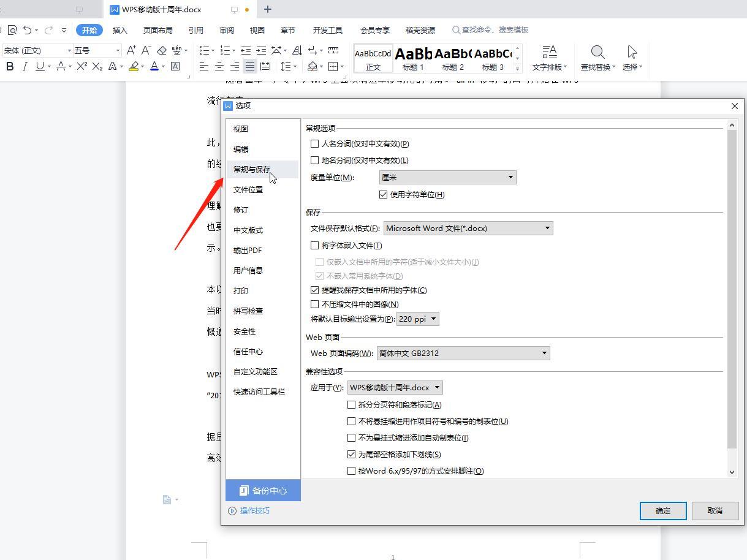747x560 pixels.
Task: Center-align the paragraph
Action: point(219,66)
